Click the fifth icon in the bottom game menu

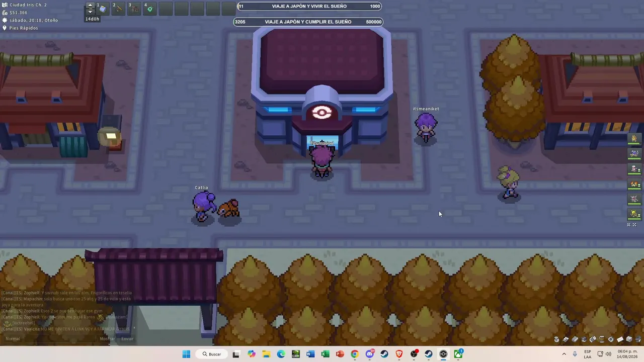[x=593, y=339]
